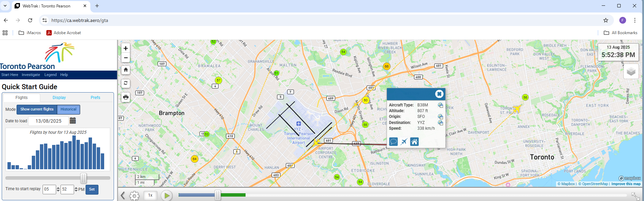Zoom out on the map
644x201 pixels.
coord(125,58)
